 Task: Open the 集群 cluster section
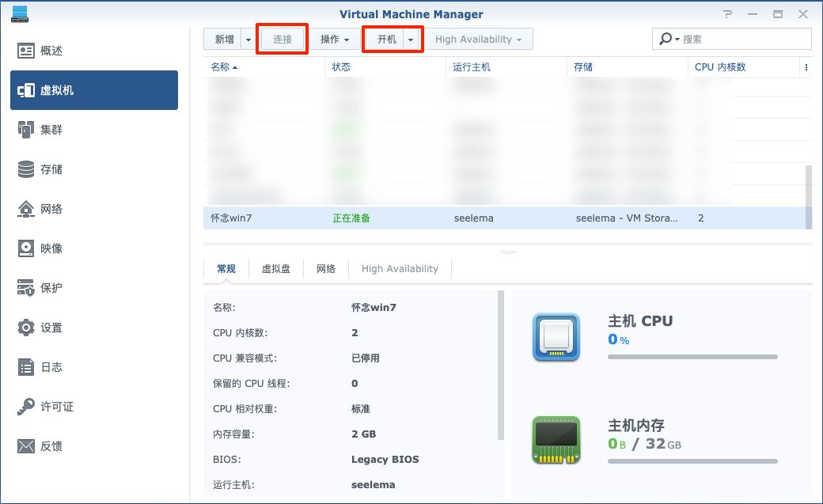point(94,130)
